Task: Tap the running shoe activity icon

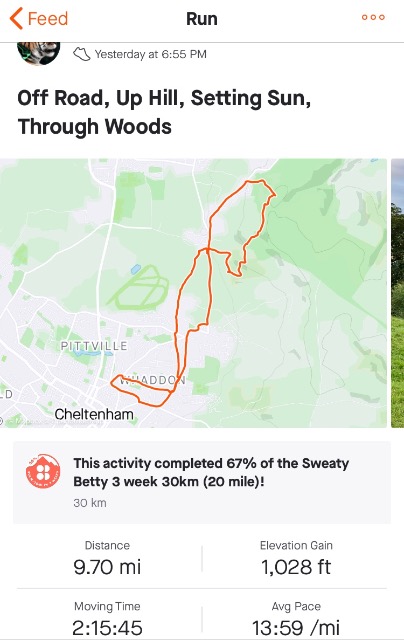Action: [x=81, y=54]
